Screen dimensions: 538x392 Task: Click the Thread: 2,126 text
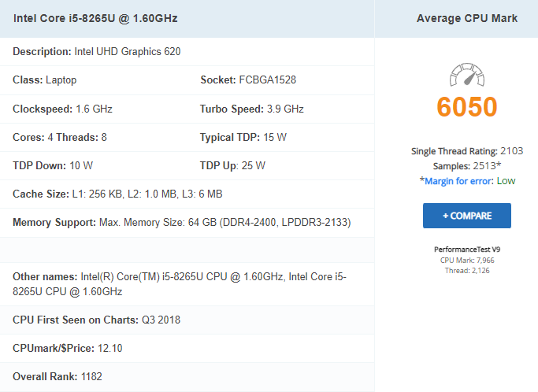[467, 271]
